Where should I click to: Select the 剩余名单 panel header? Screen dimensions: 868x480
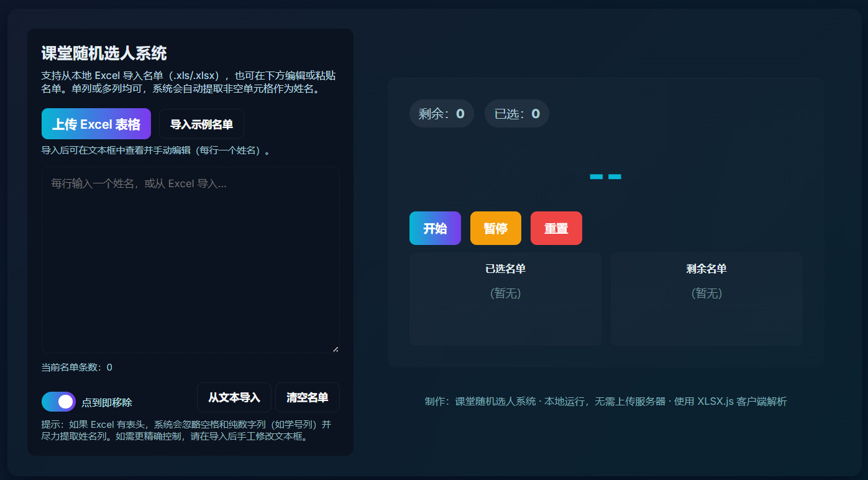[706, 269]
